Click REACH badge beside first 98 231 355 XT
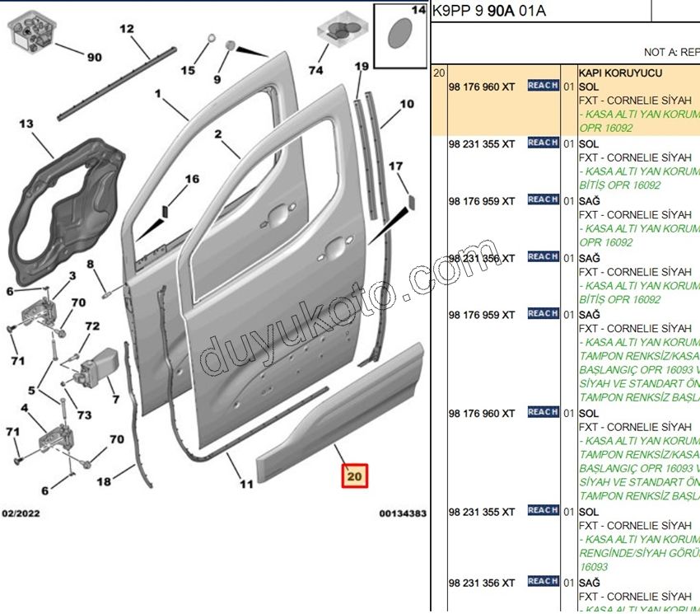Image resolution: width=700 pixels, height=614 pixels. click(543, 143)
